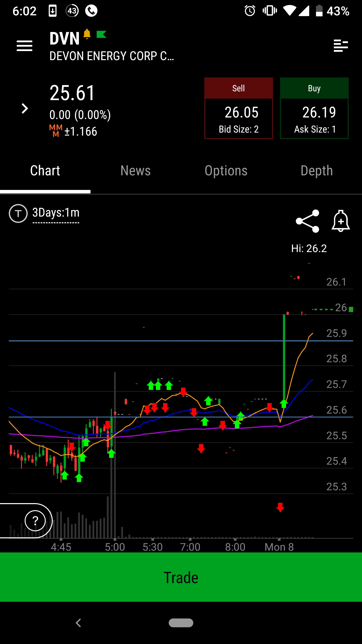
Task: Tap the tall volume bar at 5:00
Action: coord(115,455)
